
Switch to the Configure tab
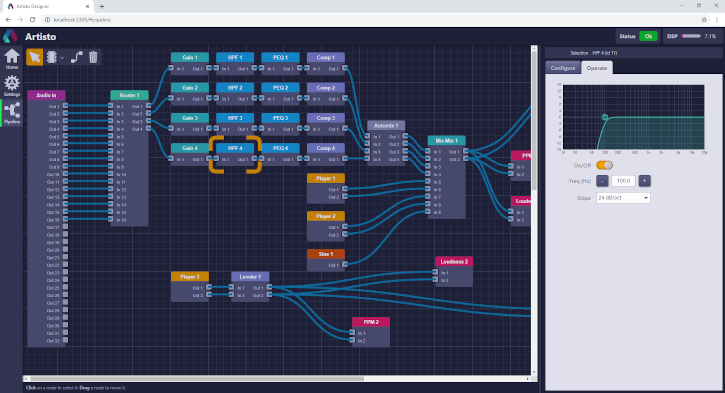click(x=563, y=68)
